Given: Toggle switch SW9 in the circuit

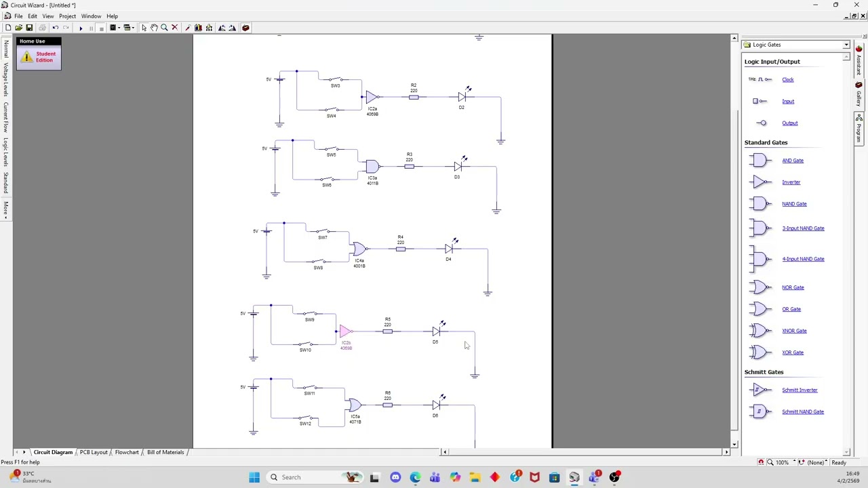Looking at the screenshot, I should [309, 314].
